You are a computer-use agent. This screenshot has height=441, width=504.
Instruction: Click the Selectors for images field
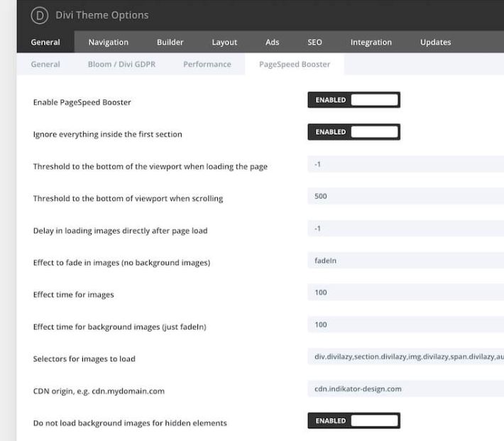405,356
